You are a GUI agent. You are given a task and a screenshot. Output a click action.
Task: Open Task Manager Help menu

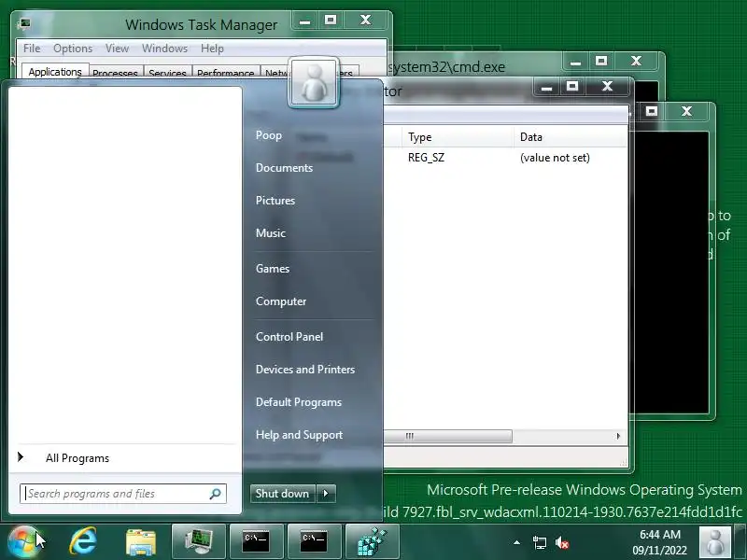[212, 49]
